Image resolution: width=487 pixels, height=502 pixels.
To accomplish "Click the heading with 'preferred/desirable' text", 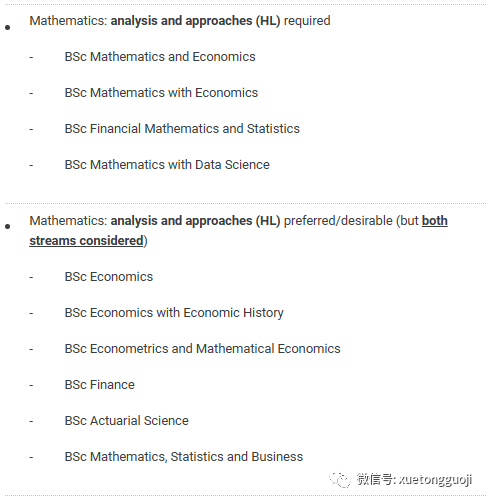I will pyautogui.click(x=238, y=231).
